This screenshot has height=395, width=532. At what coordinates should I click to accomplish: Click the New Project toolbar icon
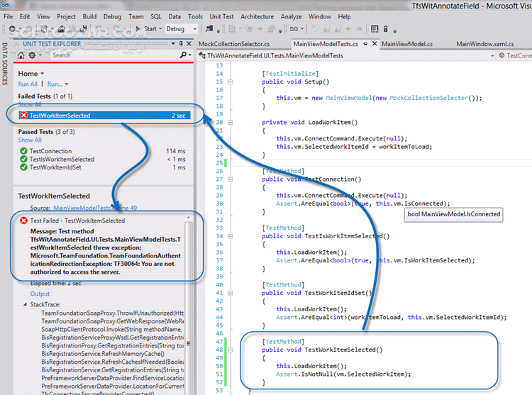(44, 29)
